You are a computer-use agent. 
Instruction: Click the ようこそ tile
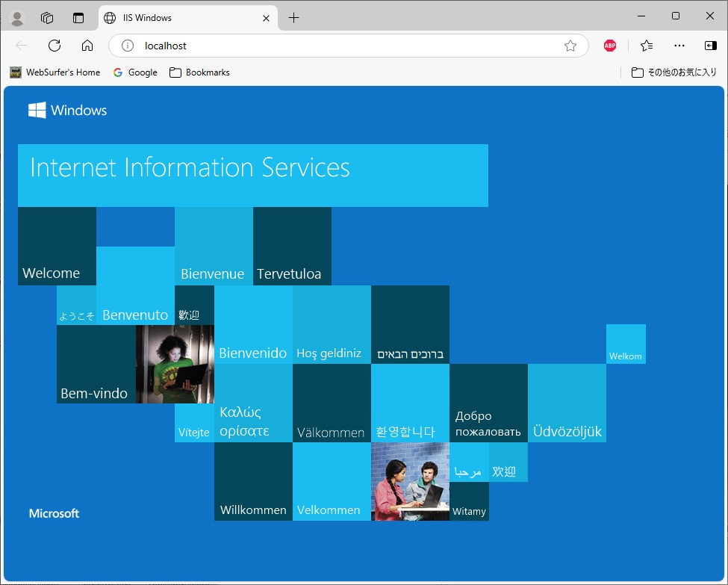(77, 306)
